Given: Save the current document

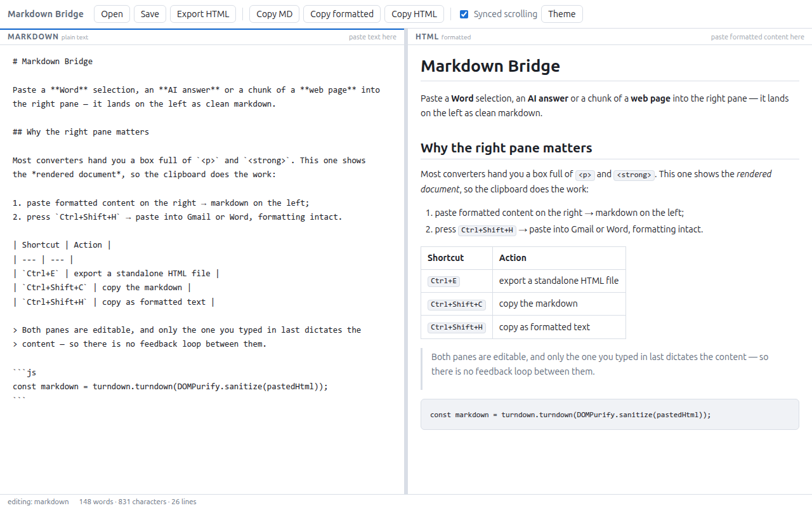Looking at the screenshot, I should (x=150, y=14).
